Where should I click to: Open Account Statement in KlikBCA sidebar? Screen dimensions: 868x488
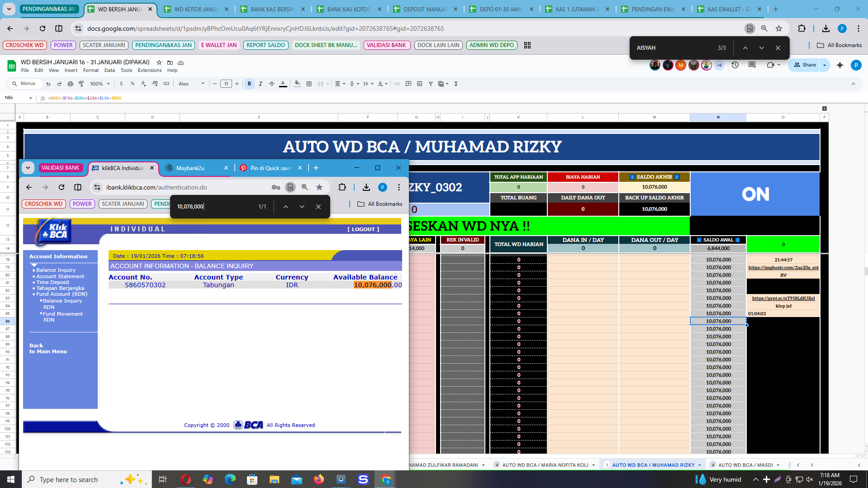[x=60, y=276]
